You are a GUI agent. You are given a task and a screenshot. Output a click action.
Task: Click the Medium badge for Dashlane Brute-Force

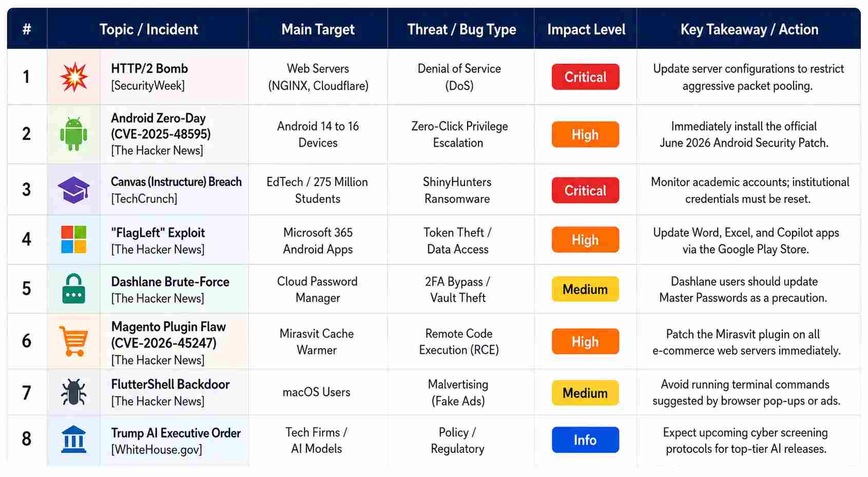(x=585, y=289)
